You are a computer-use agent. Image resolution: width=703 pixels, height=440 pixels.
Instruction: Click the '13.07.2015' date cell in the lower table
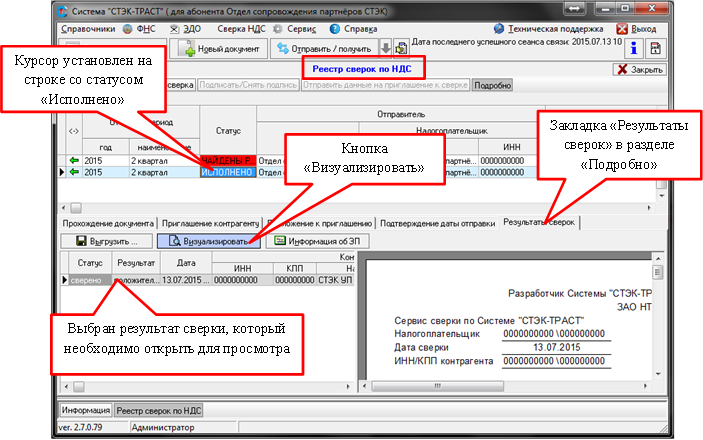pos(186,280)
